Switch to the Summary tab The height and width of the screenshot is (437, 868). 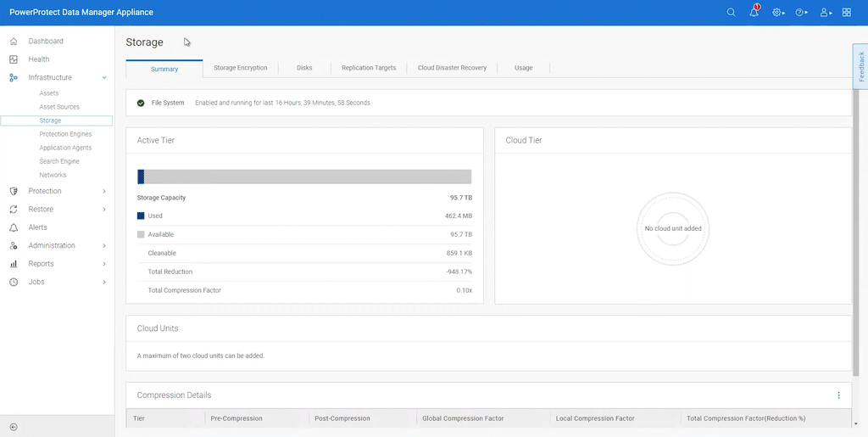(x=164, y=69)
